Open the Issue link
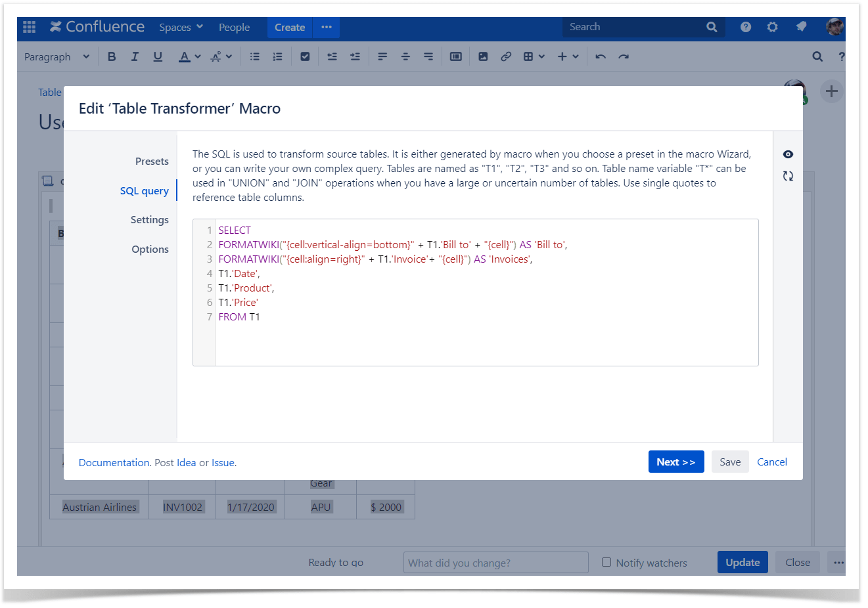Screen dimensions: 868x608 click(x=223, y=462)
